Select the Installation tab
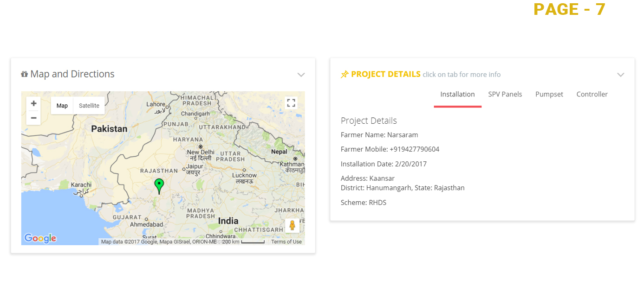The image size is (644, 299). point(457,95)
